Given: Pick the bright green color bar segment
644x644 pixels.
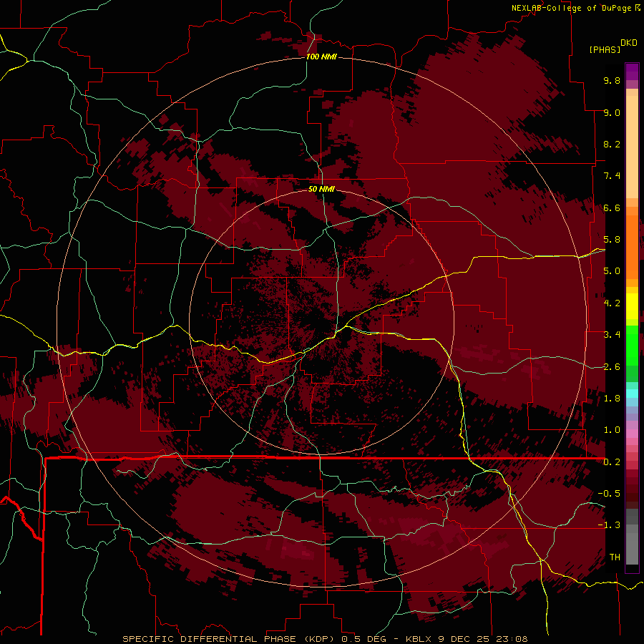Looking at the screenshot, I should [632, 345].
